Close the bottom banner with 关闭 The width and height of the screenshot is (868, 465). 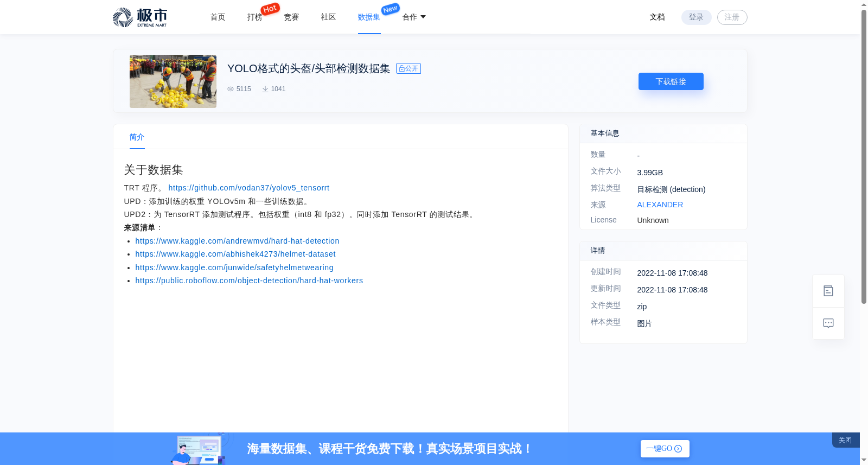(845, 440)
